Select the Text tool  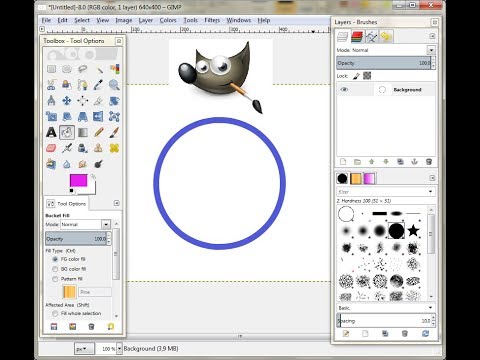[51, 132]
